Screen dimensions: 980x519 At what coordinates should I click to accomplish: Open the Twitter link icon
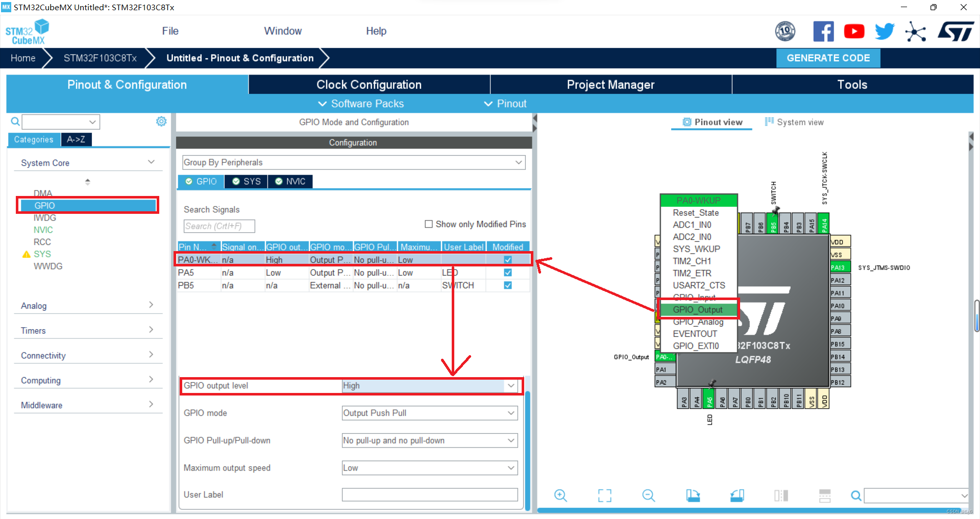885,32
